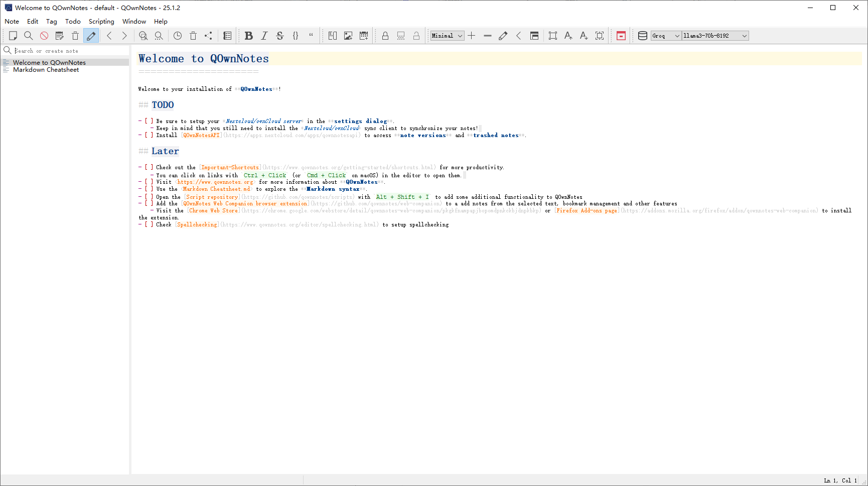The image size is (868, 486).
Task: Open the Minimal workspace dropdown
Action: pos(447,36)
